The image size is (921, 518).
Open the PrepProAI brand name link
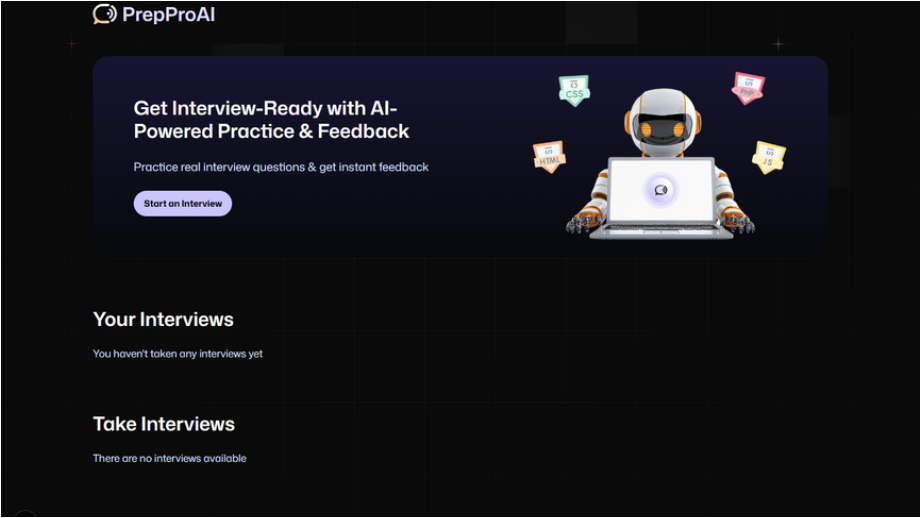(168, 14)
